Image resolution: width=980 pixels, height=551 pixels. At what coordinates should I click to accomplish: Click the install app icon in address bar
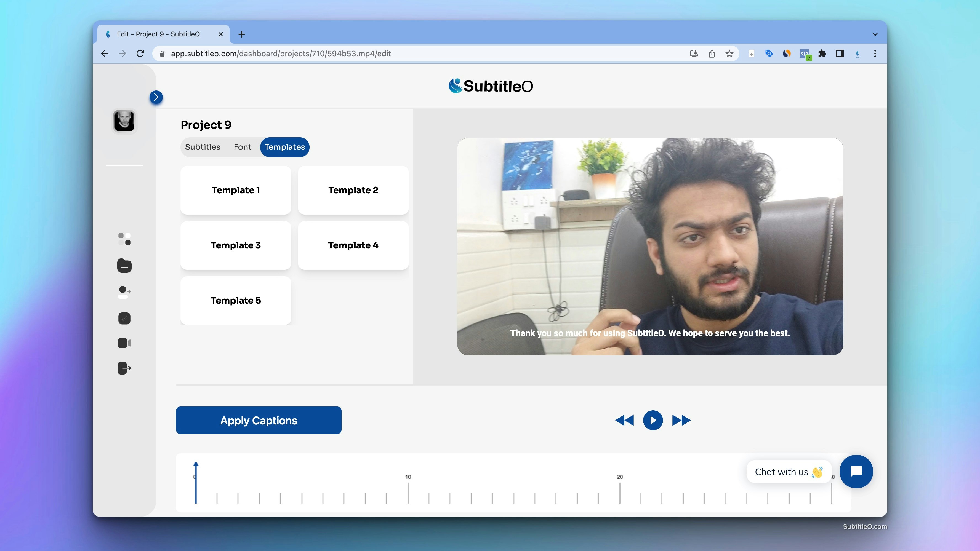(x=694, y=54)
